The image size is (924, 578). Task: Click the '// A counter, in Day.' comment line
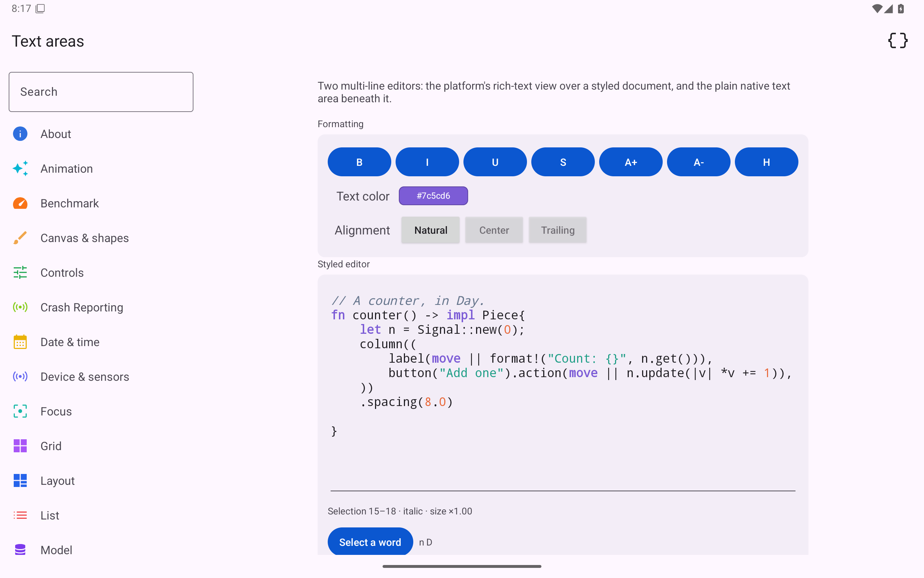click(408, 301)
